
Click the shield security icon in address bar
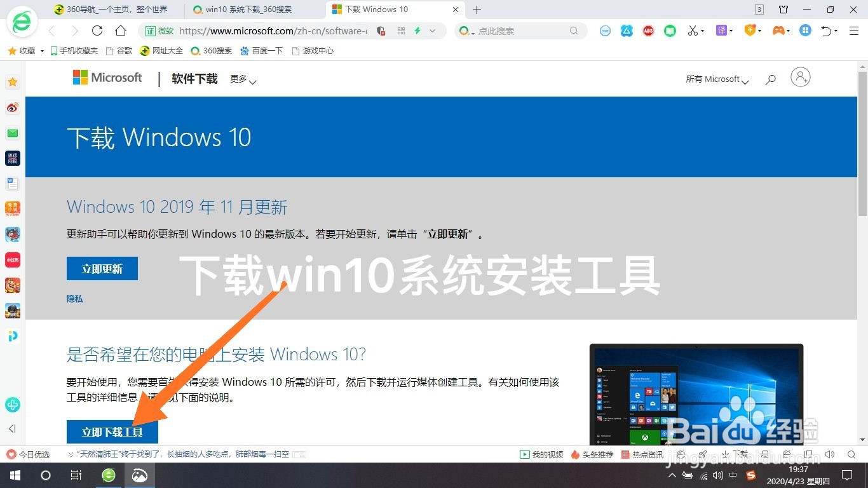click(x=381, y=30)
